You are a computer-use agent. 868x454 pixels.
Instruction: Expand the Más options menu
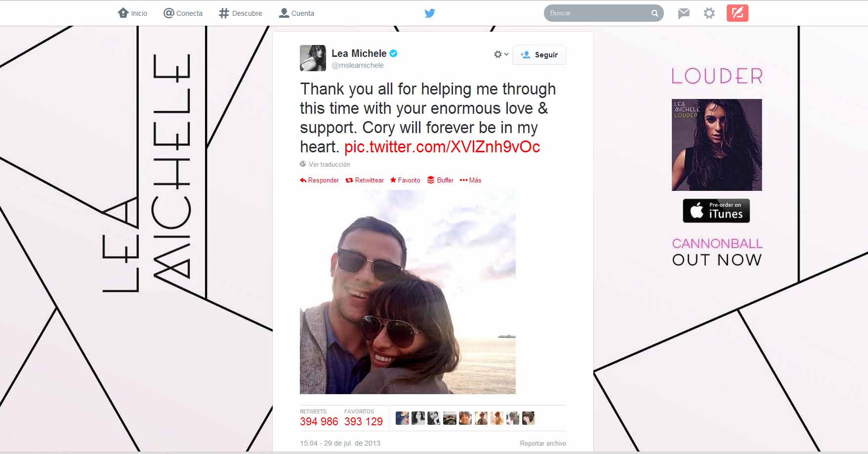pyautogui.click(x=470, y=180)
